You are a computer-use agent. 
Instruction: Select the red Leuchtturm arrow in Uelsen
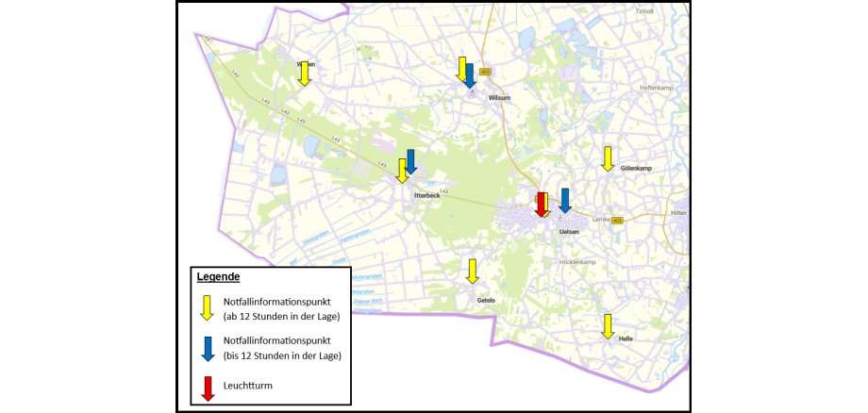(541, 205)
